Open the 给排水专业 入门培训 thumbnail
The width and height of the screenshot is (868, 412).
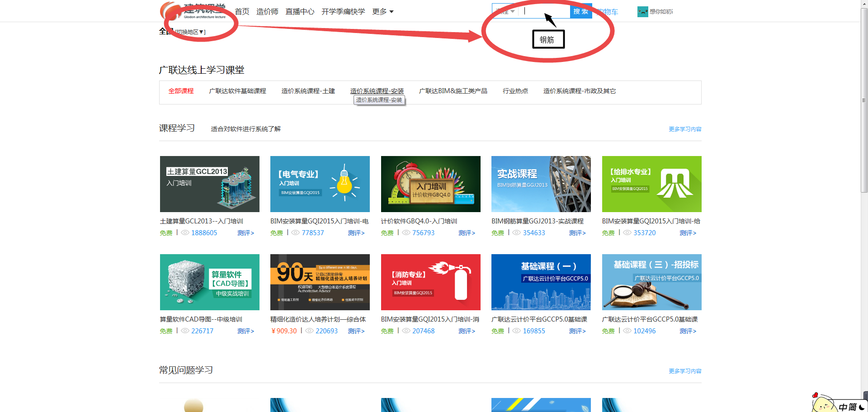tap(652, 184)
